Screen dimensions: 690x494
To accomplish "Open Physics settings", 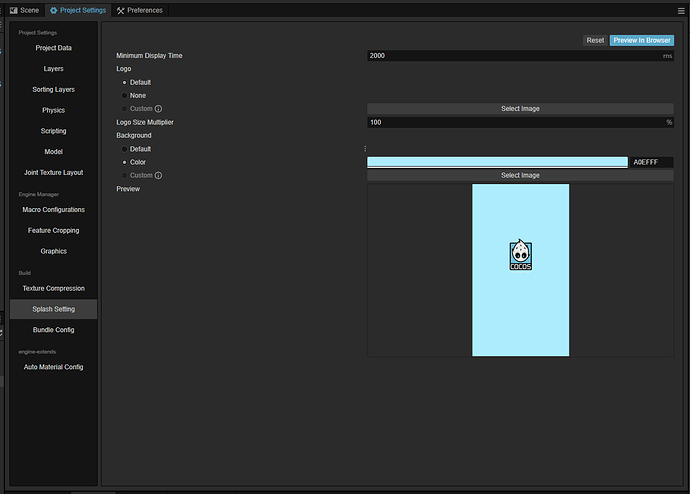I will click(53, 110).
